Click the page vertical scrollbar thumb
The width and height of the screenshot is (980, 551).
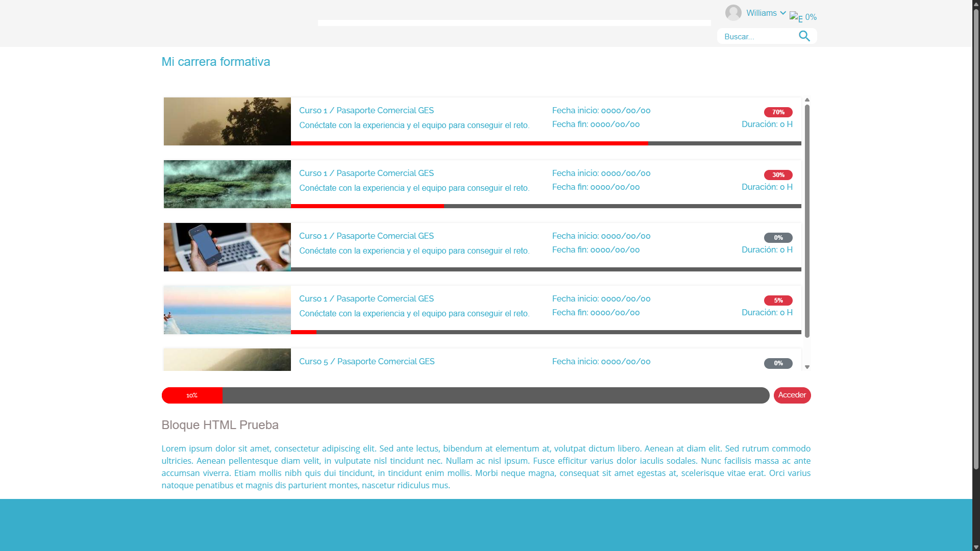pos(976,239)
